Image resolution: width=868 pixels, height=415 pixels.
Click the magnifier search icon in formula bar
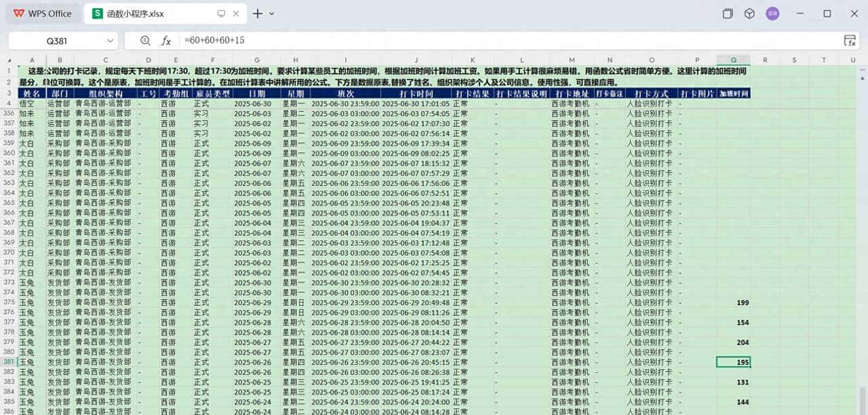[x=144, y=40]
